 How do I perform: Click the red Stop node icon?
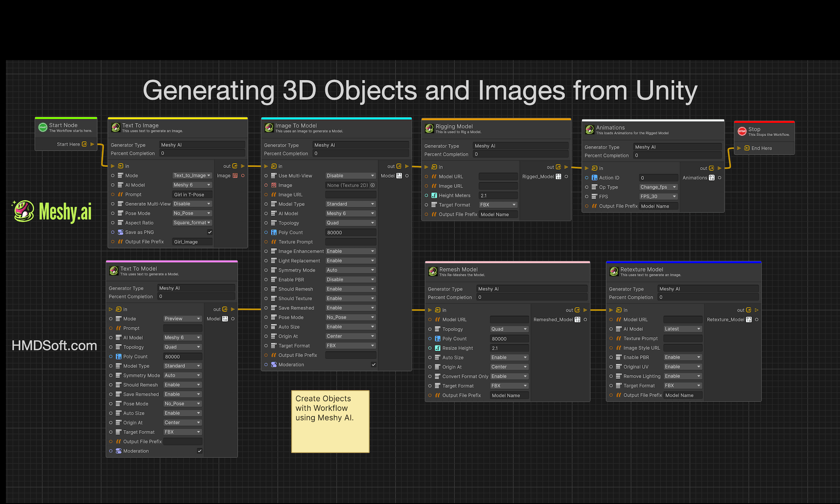tap(742, 131)
